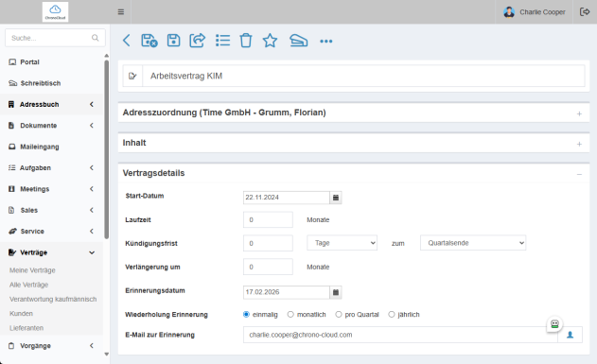Expand the Dokumente sidebar menu
Image resolution: width=597 pixels, height=364 pixels.
(x=51, y=126)
